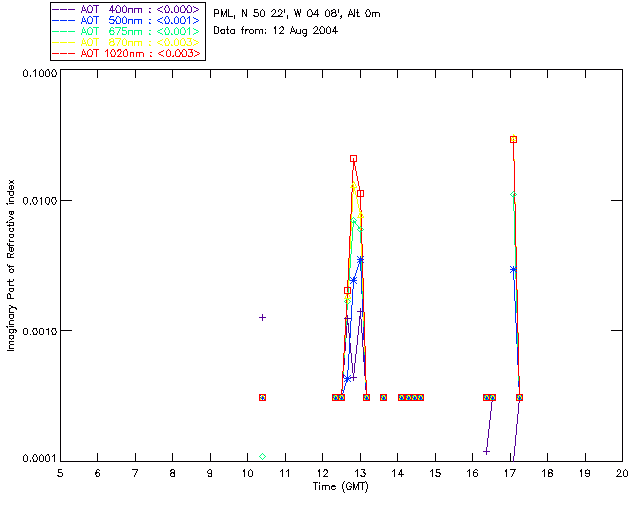
Task: Click the purple plus marker near 10.4 GMT
Action: click(262, 317)
